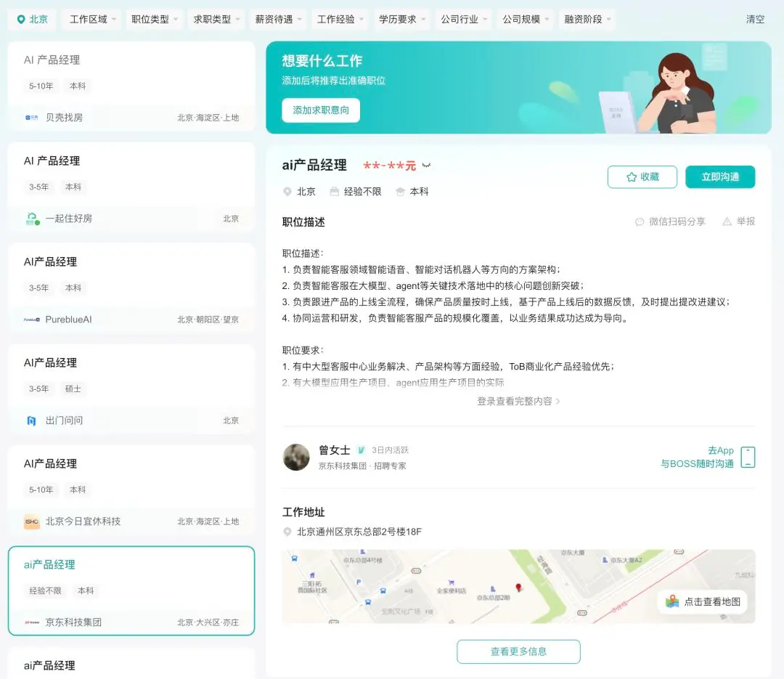
Task: Select the 北京今日宜休科技 job listing
Action: [x=131, y=490]
